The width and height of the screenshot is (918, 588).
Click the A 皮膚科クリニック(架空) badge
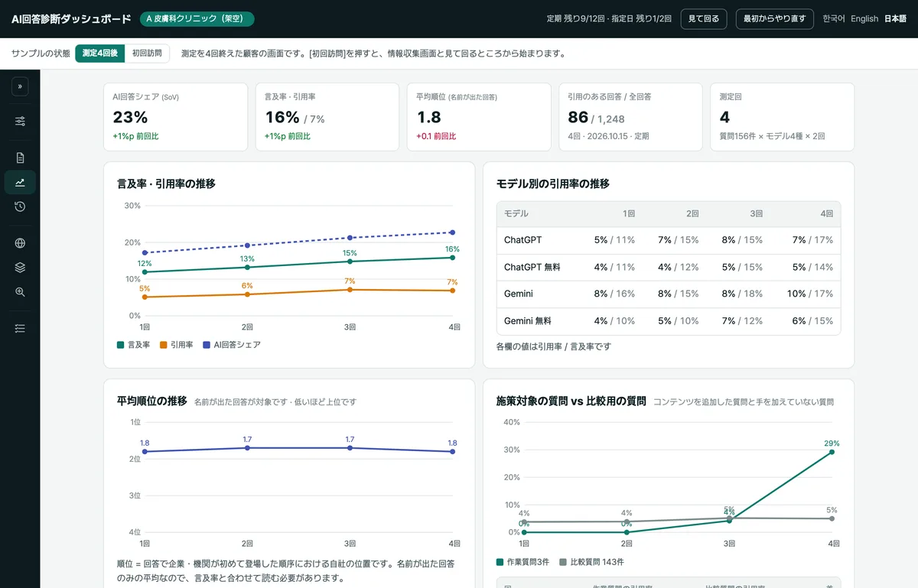[197, 19]
